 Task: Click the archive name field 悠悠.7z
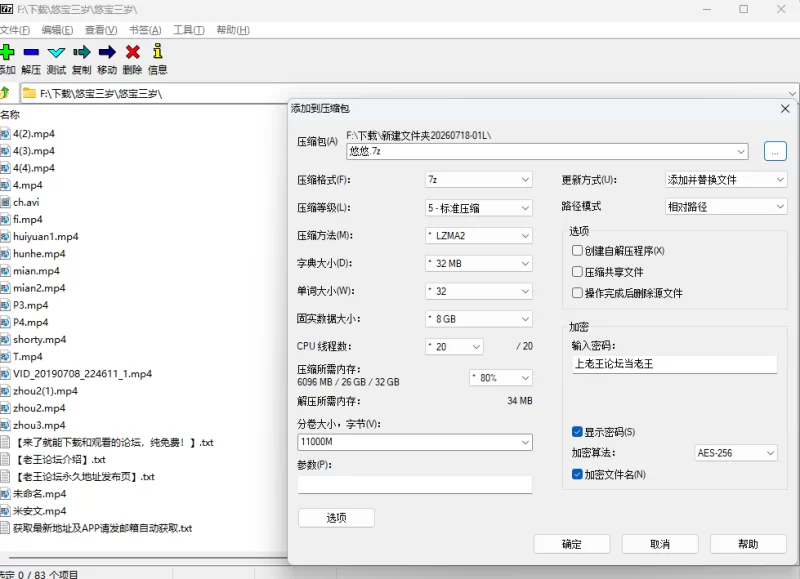tap(547, 152)
